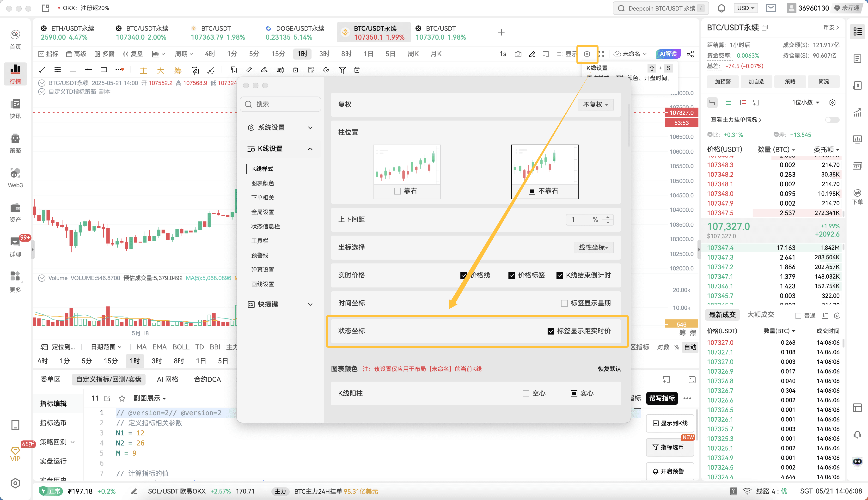This screenshot has height=500, width=868.
Task: Click the trash delete drawings icon
Action: pos(357,70)
